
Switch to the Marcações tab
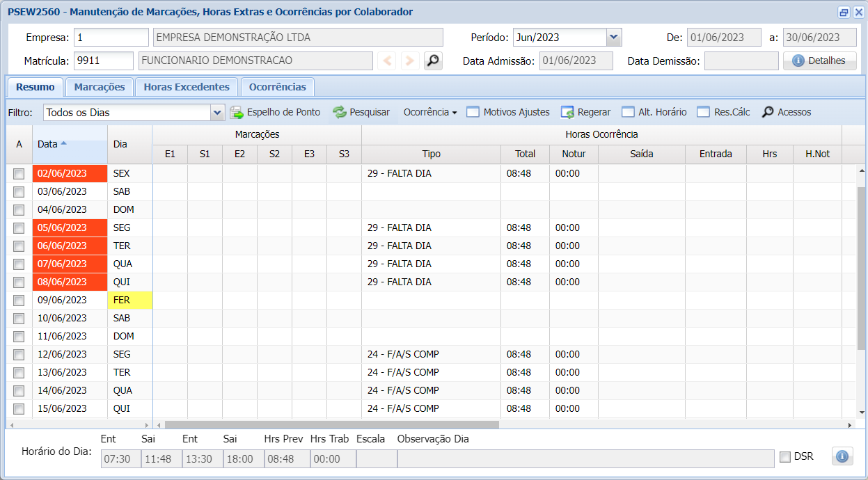(x=100, y=87)
